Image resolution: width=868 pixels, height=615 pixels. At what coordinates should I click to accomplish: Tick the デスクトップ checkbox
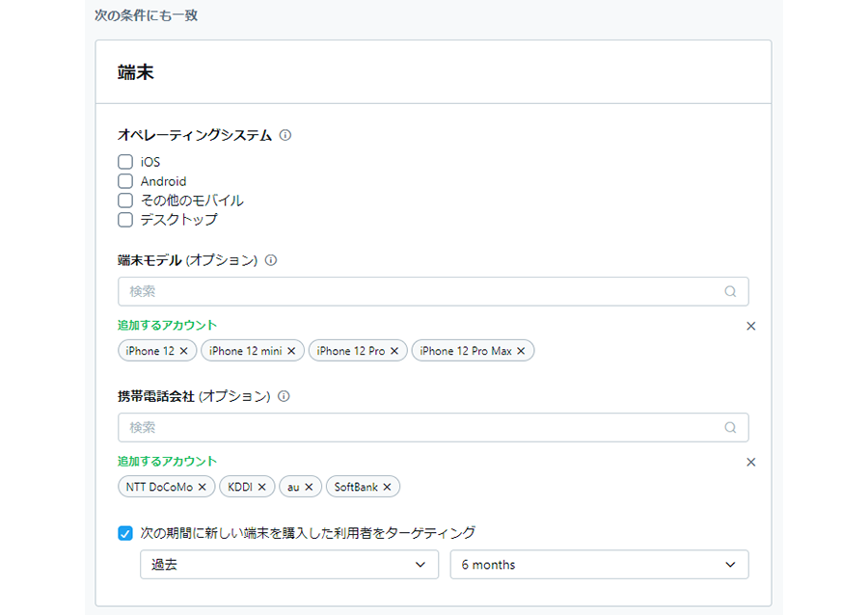tap(125, 220)
